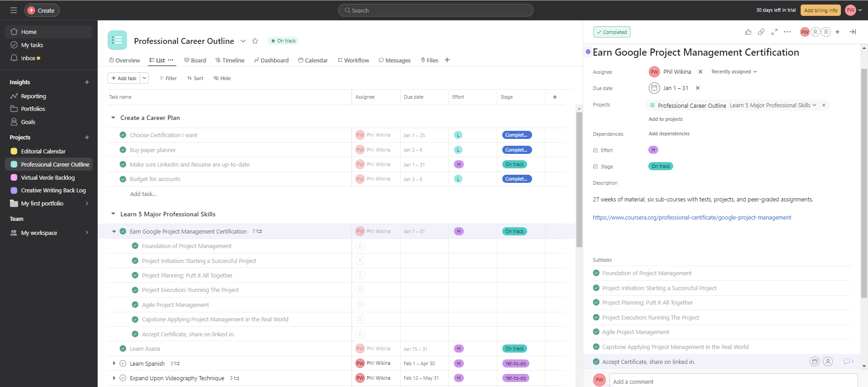
Task: Mark Learn Spanish task complete
Action: 123,363
